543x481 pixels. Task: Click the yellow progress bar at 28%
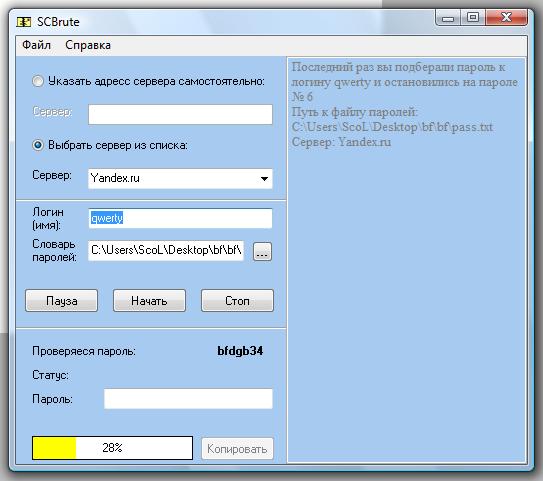(113, 448)
